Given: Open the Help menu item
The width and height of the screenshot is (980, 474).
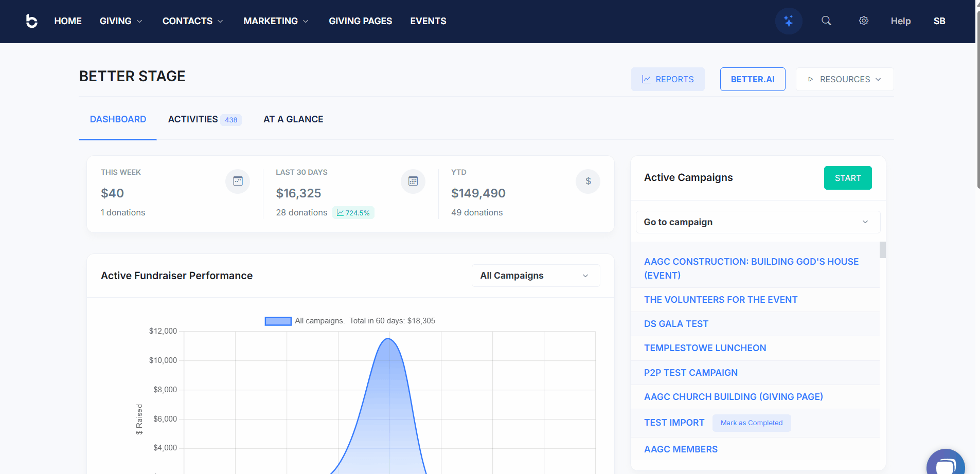Looking at the screenshot, I should tap(901, 21).
